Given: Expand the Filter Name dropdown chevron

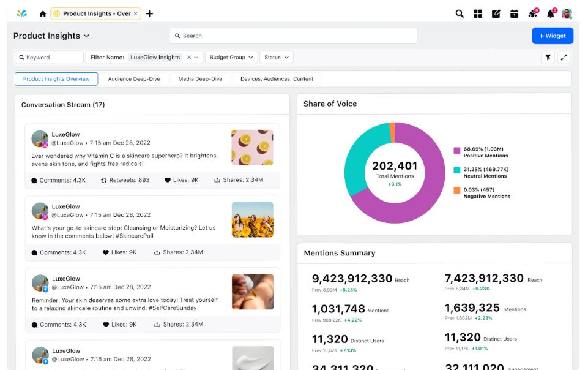Looking at the screenshot, I should tap(196, 58).
